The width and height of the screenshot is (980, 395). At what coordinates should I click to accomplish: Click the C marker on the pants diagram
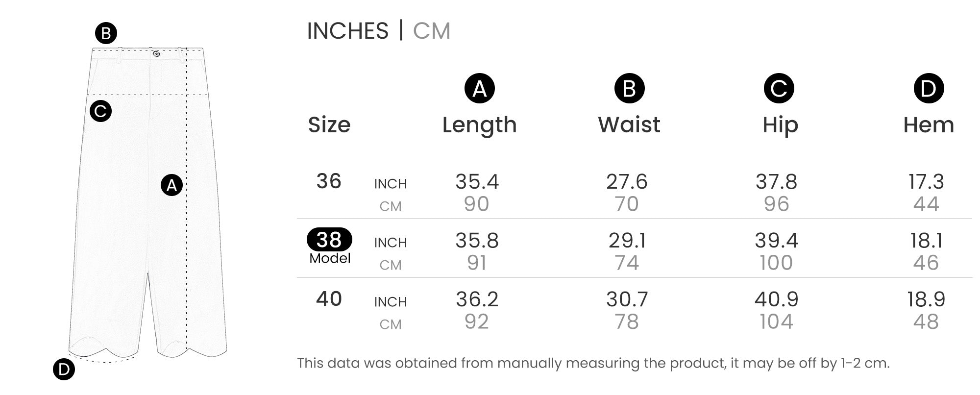[100, 111]
